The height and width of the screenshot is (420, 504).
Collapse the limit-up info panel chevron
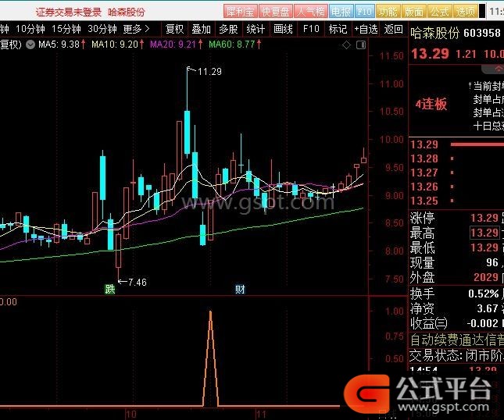(498, 69)
